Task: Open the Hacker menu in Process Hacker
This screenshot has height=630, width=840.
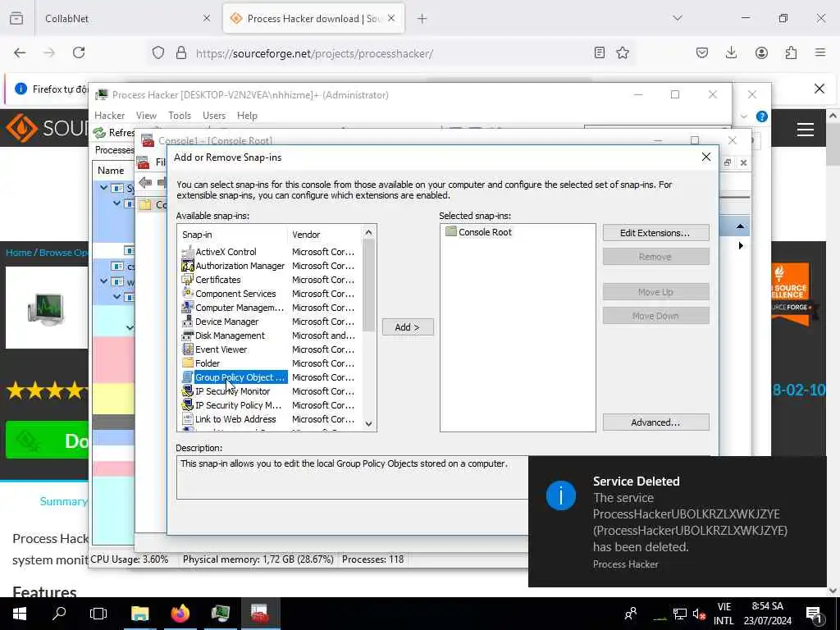Action: [109, 115]
